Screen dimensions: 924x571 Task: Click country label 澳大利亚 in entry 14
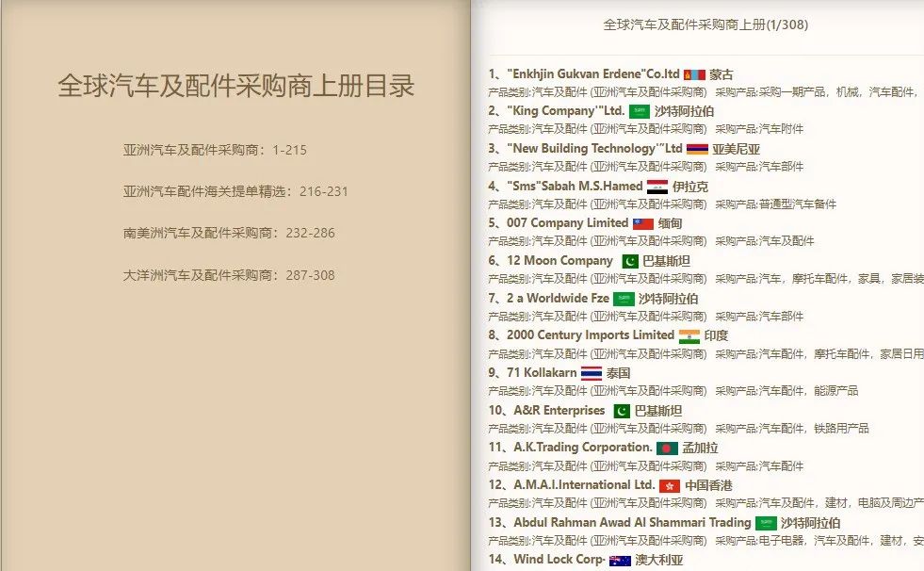(658, 561)
